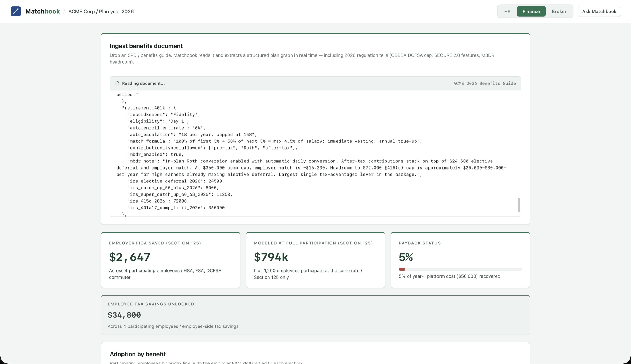The width and height of the screenshot is (631, 364).
Task: Click the "contribution_types_allowed" line
Action: pos(212,148)
